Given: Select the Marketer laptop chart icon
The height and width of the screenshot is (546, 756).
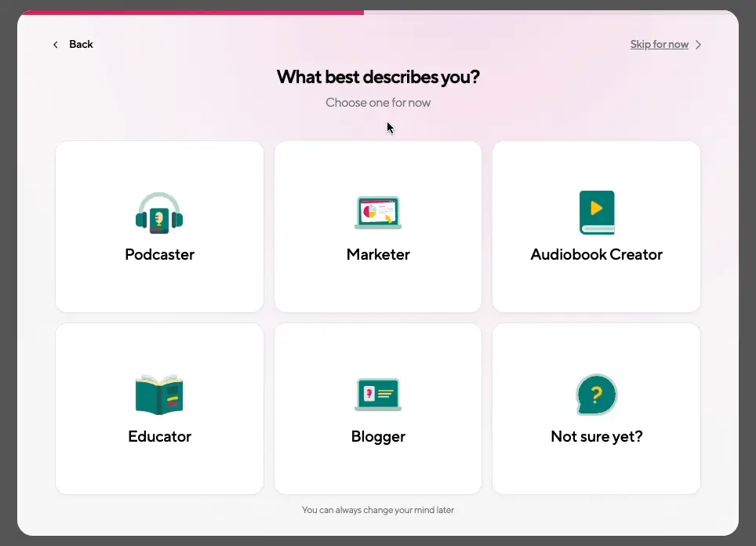Looking at the screenshot, I should pyautogui.click(x=378, y=213).
